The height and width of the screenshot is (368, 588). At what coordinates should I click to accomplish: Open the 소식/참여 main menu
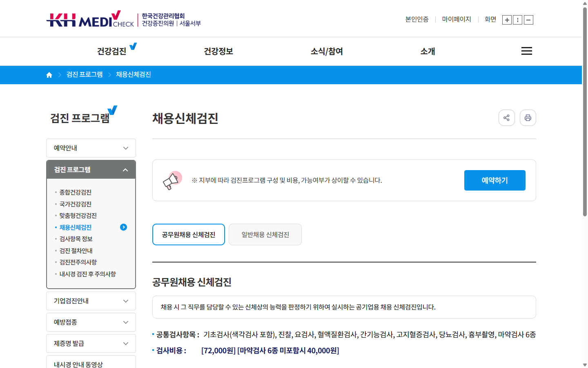pos(327,51)
